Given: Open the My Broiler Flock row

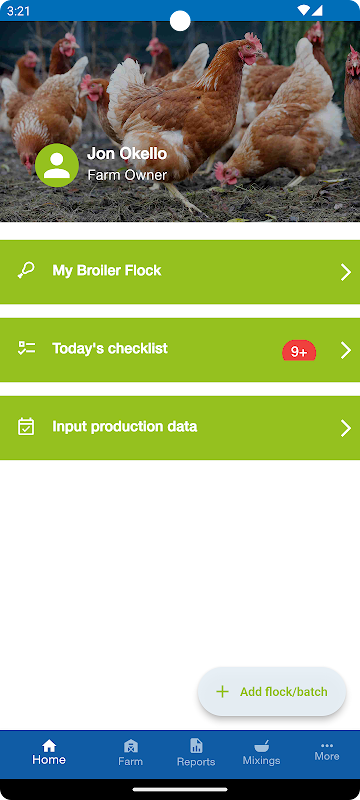Looking at the screenshot, I should (x=180, y=272).
